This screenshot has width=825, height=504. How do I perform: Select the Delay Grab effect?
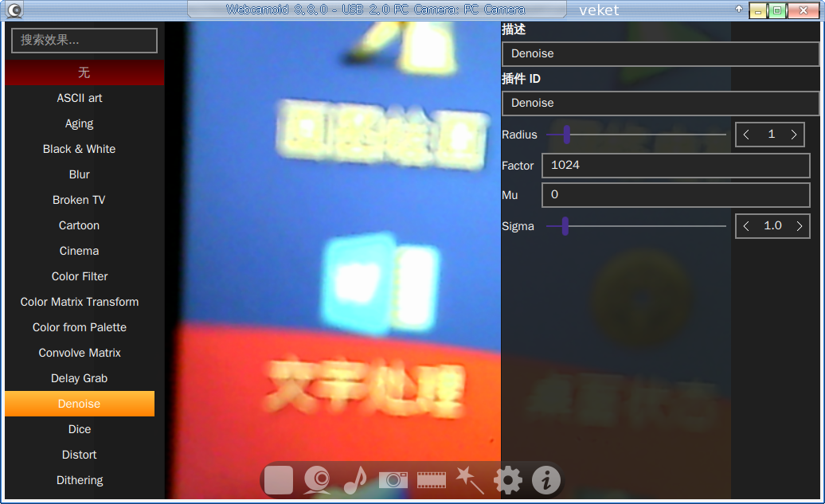pos(80,379)
